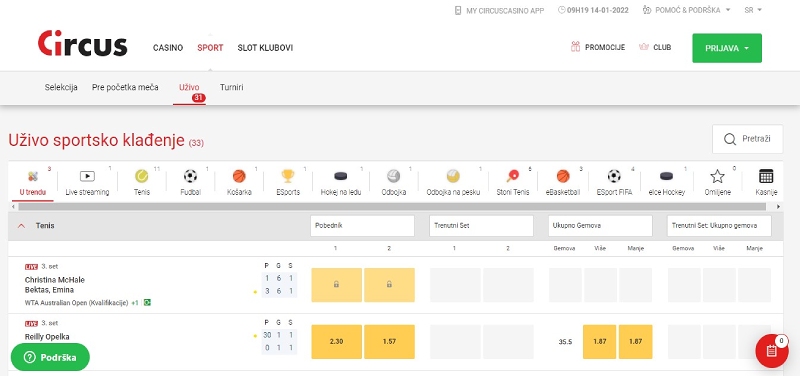
Task: Expand the SR language selector
Action: (x=753, y=10)
